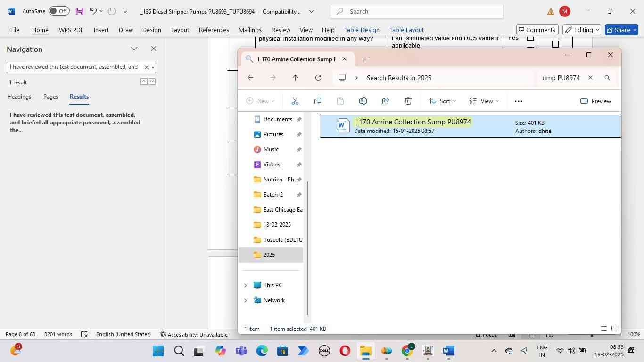Expand the This PC tree node
This screenshot has height=362, width=644.
pyautogui.click(x=245, y=285)
